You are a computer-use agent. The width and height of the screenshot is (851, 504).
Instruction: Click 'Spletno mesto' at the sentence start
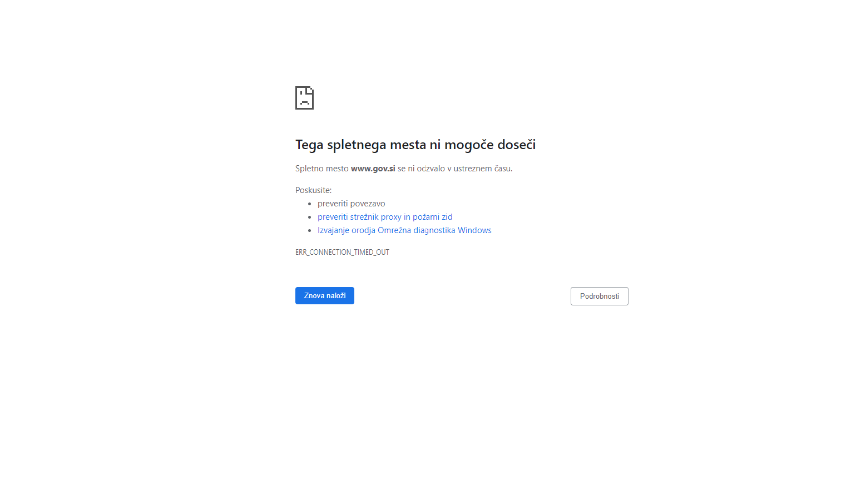(x=322, y=169)
